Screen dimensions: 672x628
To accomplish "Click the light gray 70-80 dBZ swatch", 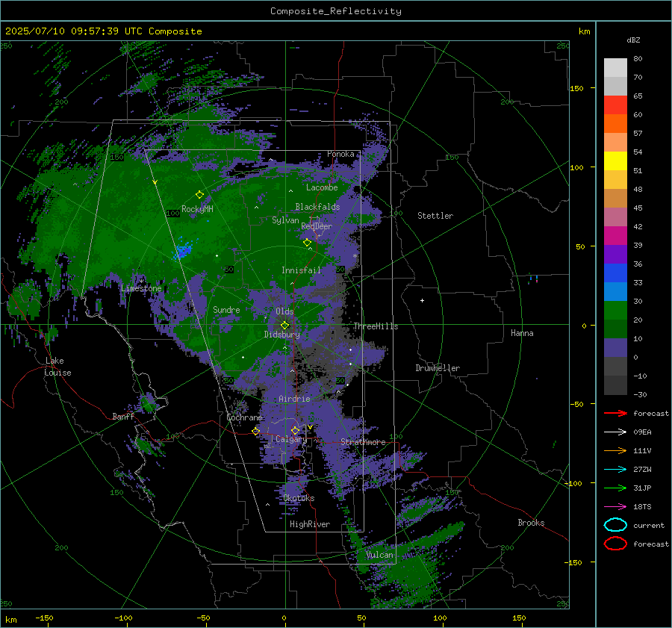I will pos(615,67).
